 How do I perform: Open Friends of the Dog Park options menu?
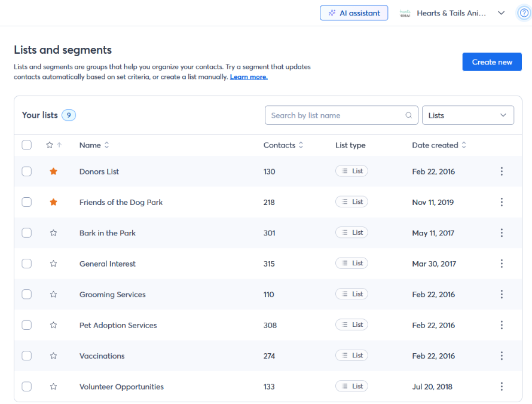tap(502, 202)
